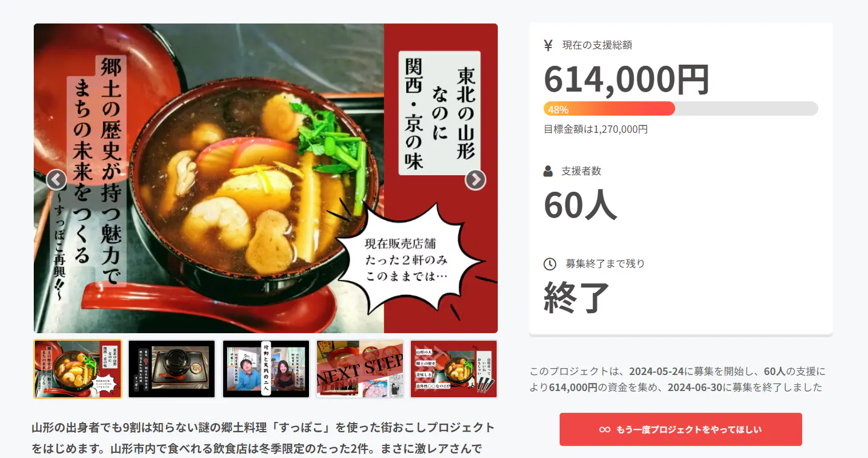868x458 pixels.
Task: Select the second thumbnail of black lidded bowl
Action: coord(172,369)
